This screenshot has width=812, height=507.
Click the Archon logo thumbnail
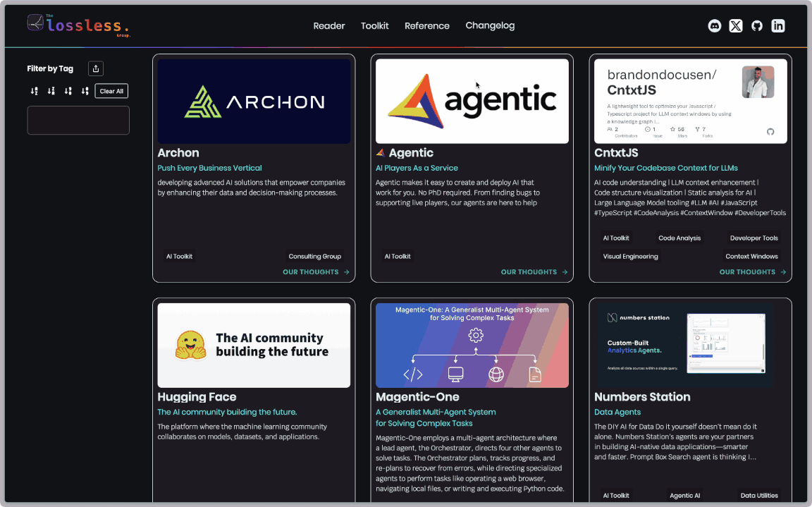point(254,101)
